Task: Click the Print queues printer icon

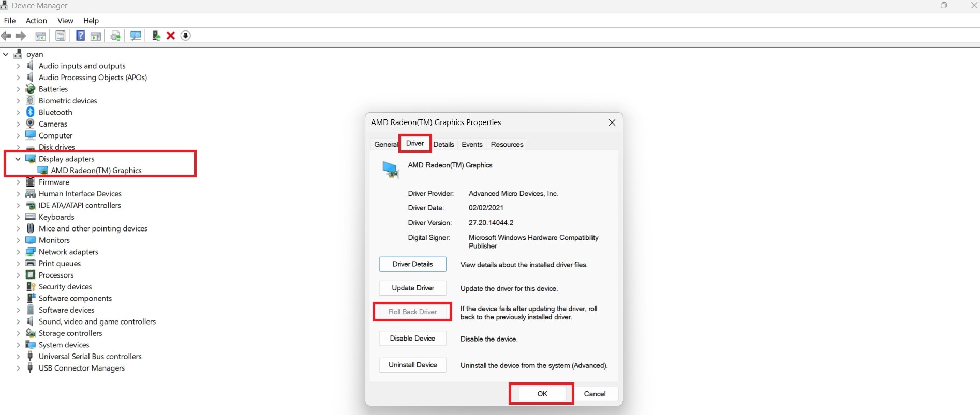Action: coord(31,263)
